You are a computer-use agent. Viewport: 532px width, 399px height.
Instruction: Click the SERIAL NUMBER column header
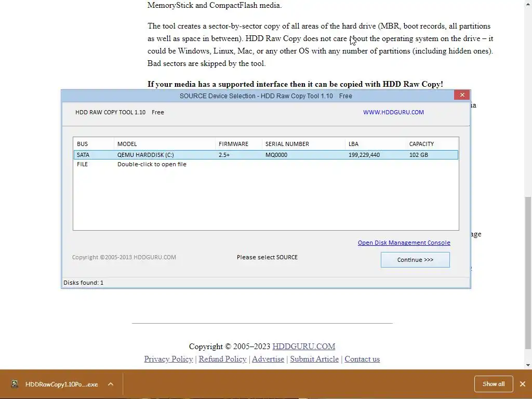point(303,144)
